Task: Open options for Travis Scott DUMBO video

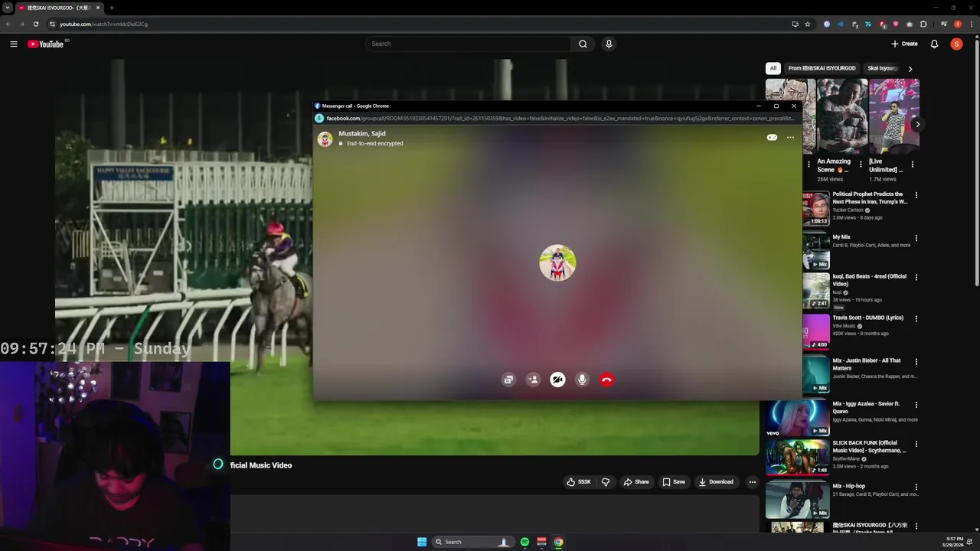Action: pyautogui.click(x=916, y=318)
